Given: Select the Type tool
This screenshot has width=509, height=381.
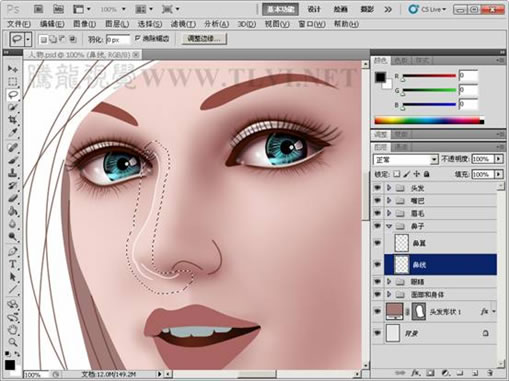Looking at the screenshot, I should [x=13, y=264].
